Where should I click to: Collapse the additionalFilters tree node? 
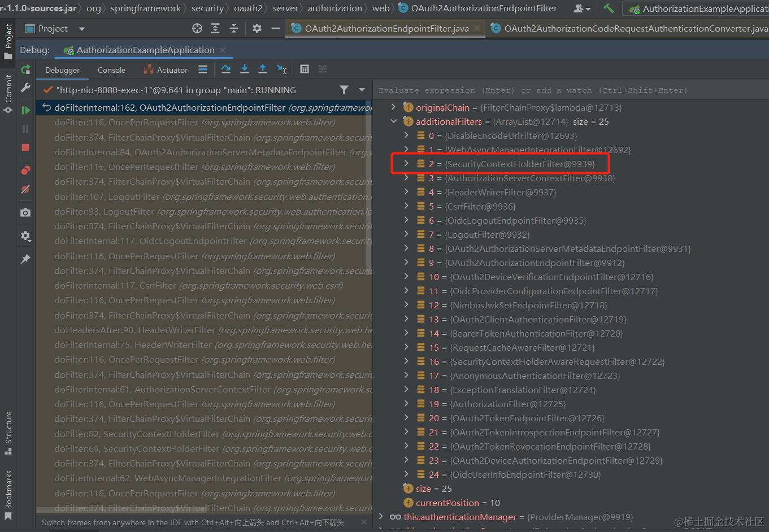tap(394, 121)
